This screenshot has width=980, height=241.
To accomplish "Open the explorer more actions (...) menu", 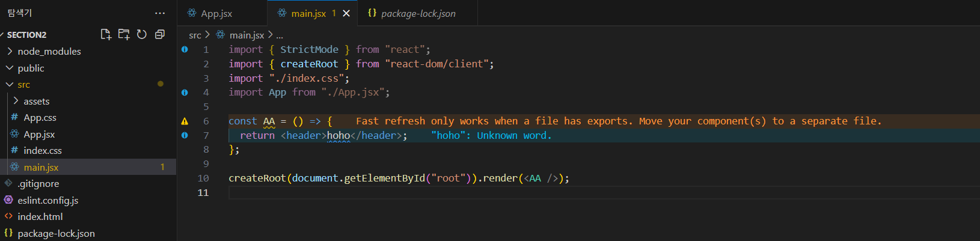I will coord(160,13).
